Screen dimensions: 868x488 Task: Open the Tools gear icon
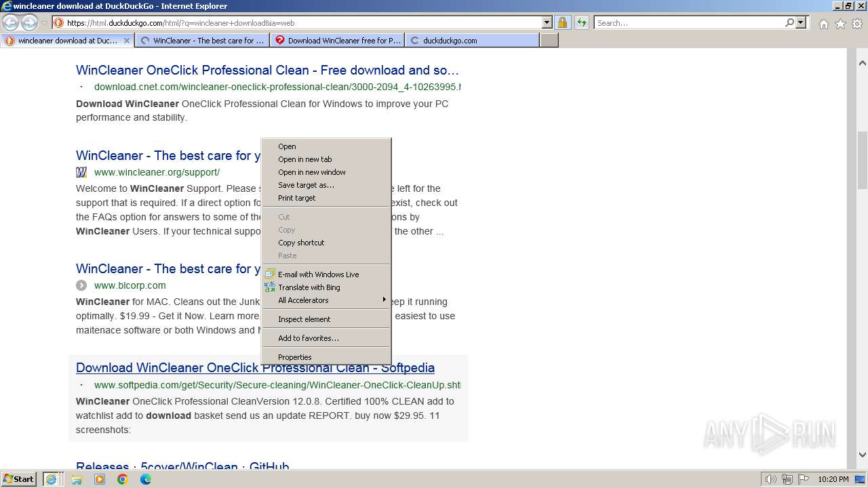857,24
